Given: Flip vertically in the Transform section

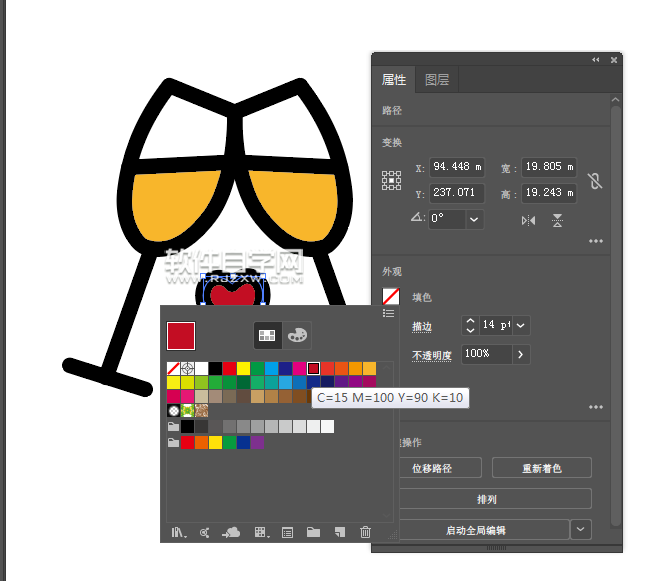Looking at the screenshot, I should tap(557, 220).
